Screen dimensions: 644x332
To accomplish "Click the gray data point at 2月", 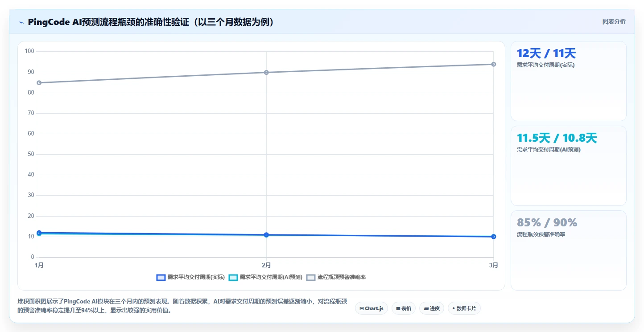I will tap(266, 72).
